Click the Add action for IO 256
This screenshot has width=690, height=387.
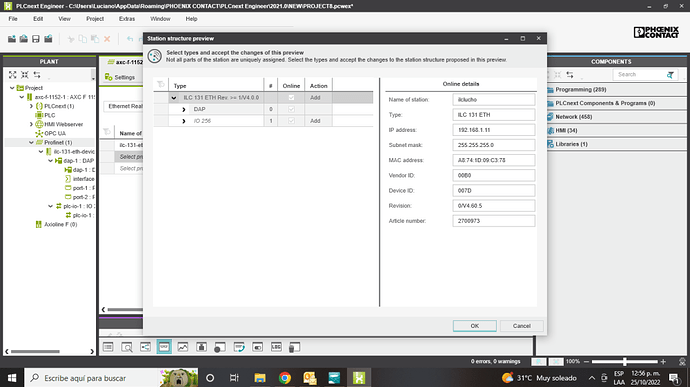[315, 121]
